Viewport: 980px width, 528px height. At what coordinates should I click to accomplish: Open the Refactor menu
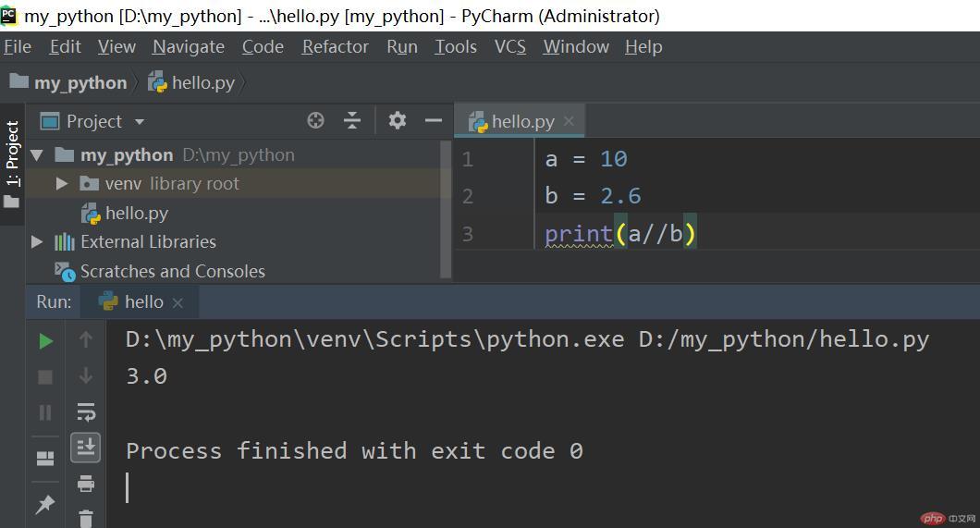(x=335, y=46)
